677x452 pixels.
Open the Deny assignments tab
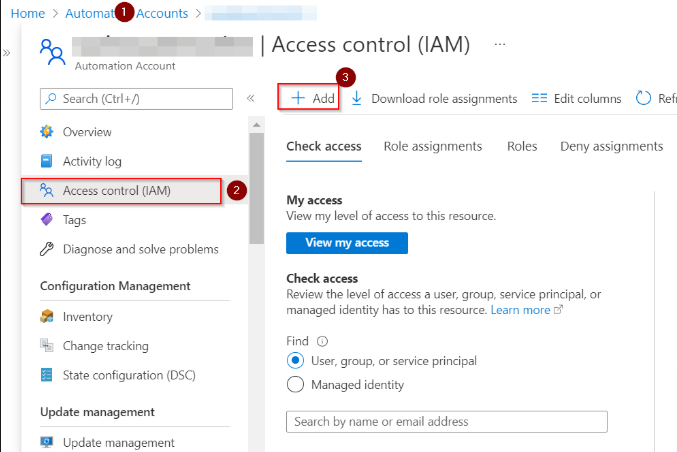point(611,146)
